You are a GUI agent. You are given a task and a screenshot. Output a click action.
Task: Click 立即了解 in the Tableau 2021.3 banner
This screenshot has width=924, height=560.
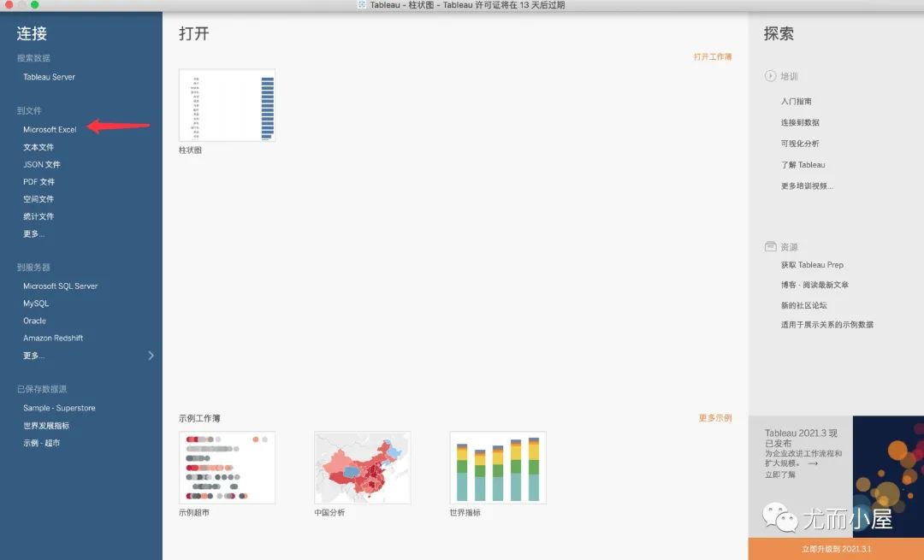(x=779, y=475)
